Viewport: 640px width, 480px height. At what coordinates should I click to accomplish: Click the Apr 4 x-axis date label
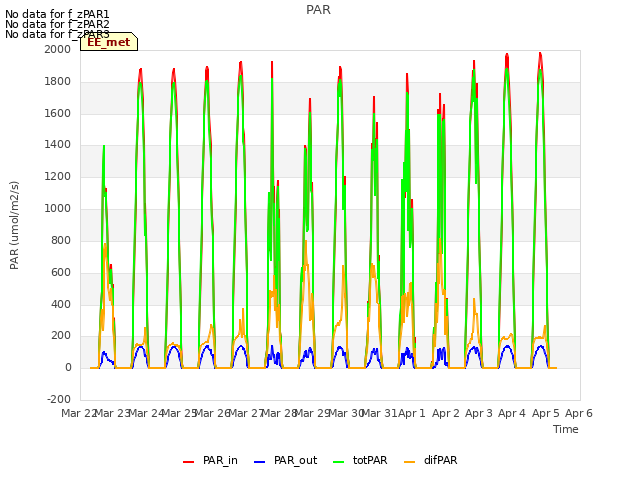[x=512, y=413]
